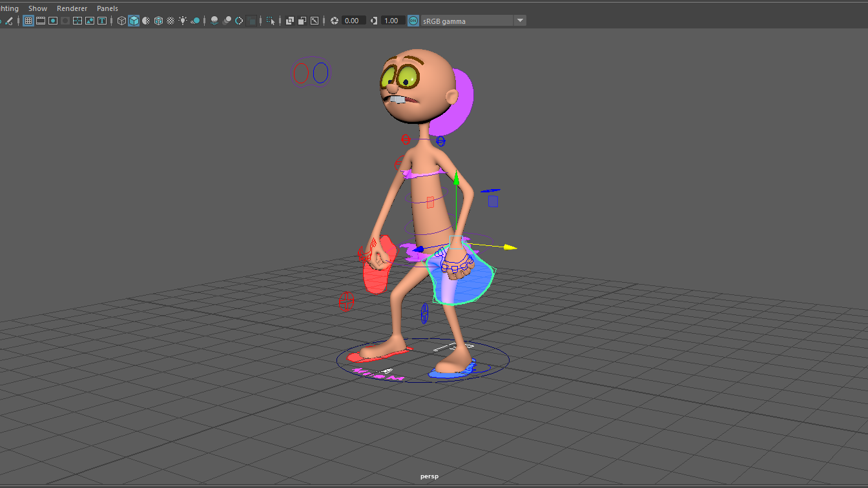Viewport: 868px width, 488px height.
Task: Click the highlighted smooth shaded display icon
Action: [134, 20]
